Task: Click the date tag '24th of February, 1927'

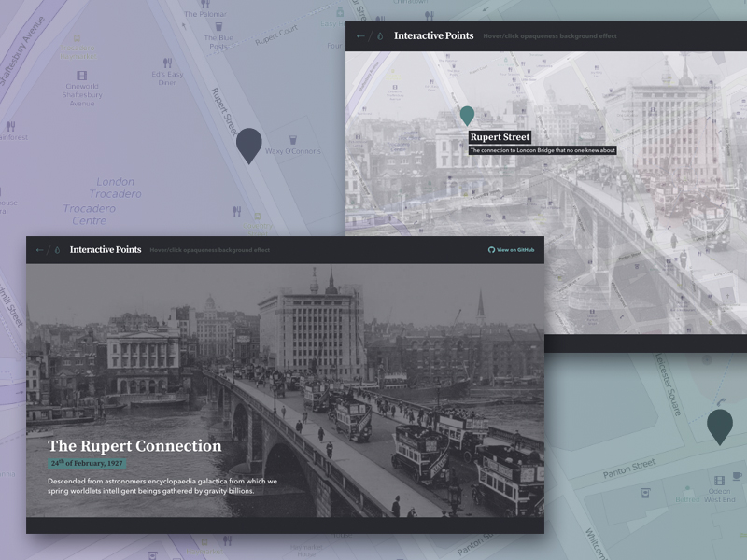Action: pos(87,463)
